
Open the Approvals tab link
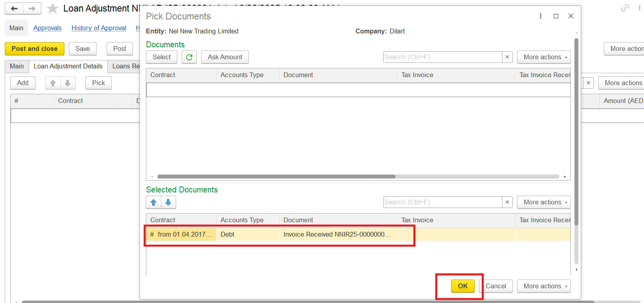tap(47, 28)
